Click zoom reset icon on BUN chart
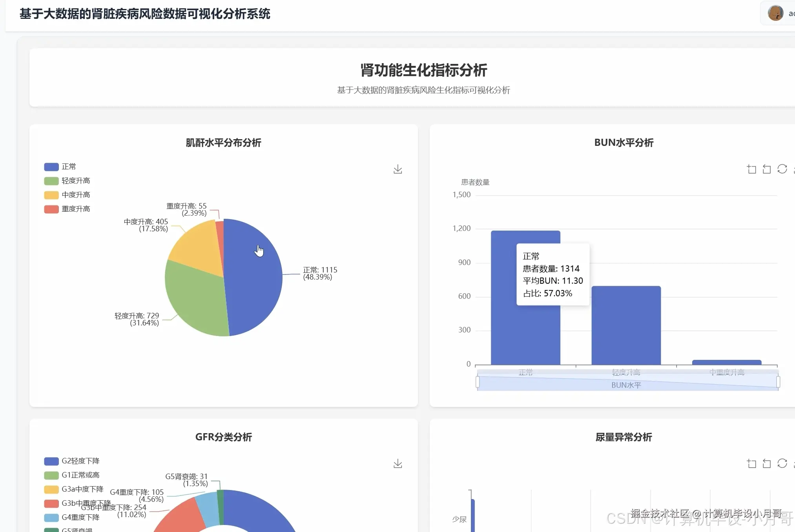This screenshot has width=795, height=532. pyautogui.click(x=766, y=169)
